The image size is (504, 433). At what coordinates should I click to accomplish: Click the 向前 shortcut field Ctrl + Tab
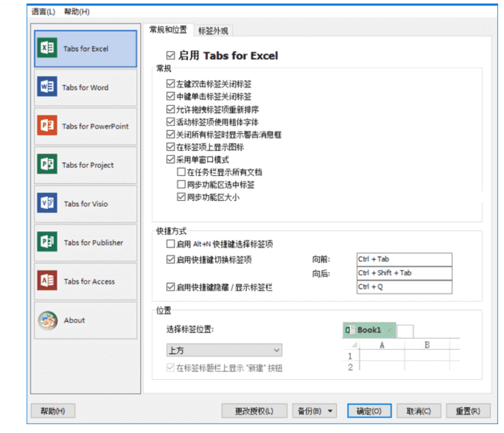point(404,259)
